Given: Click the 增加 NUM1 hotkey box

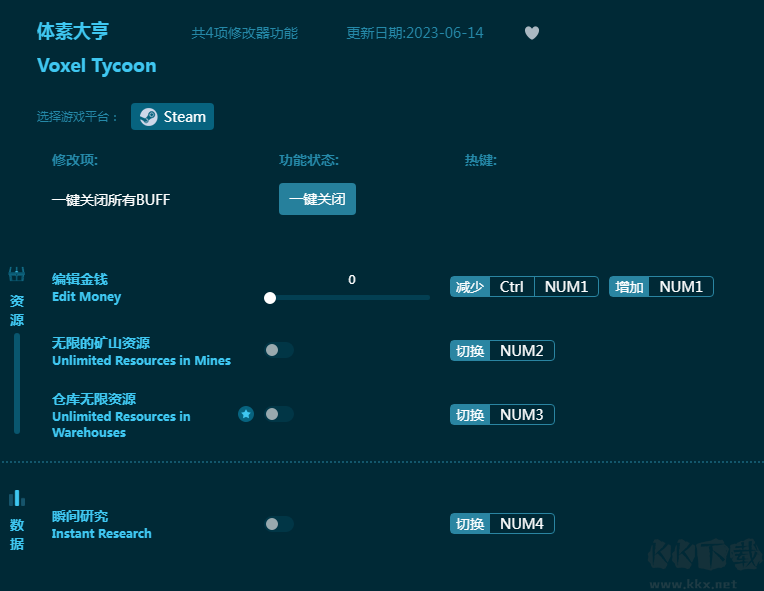Looking at the screenshot, I should coord(661,286).
